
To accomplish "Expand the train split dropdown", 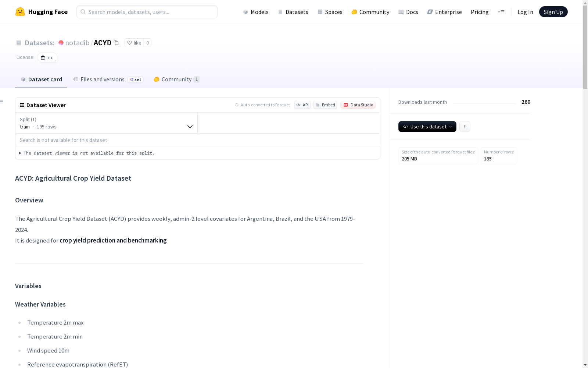I will 107,123.
